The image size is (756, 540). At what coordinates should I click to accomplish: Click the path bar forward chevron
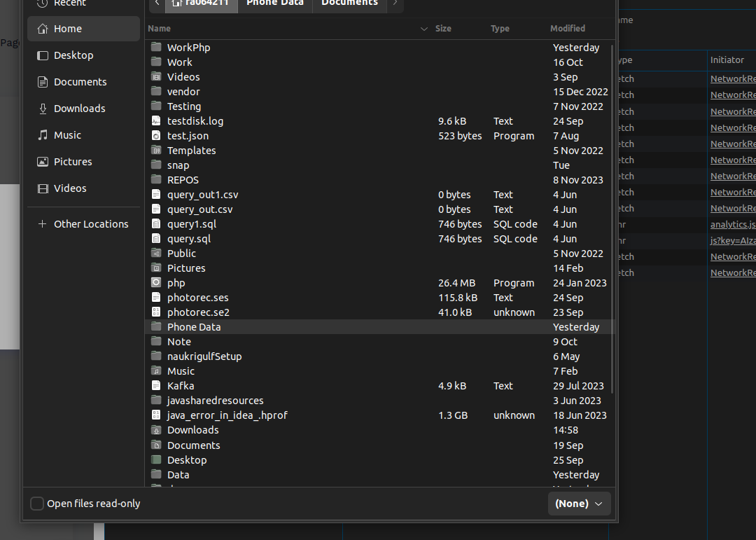pyautogui.click(x=395, y=3)
